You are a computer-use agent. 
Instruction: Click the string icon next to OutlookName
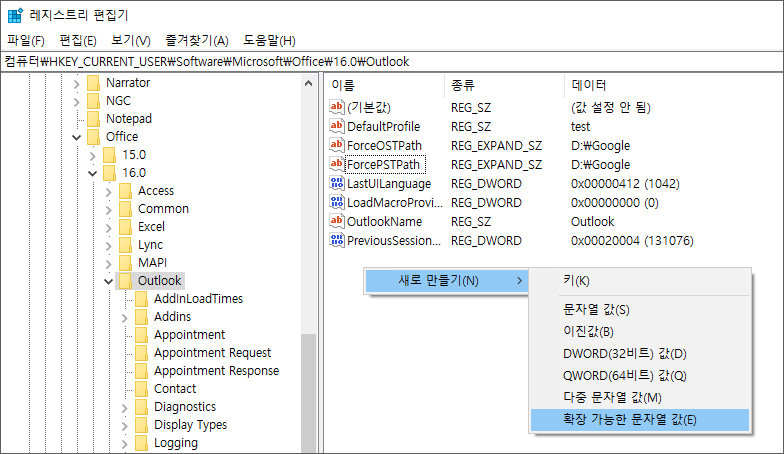(x=336, y=221)
